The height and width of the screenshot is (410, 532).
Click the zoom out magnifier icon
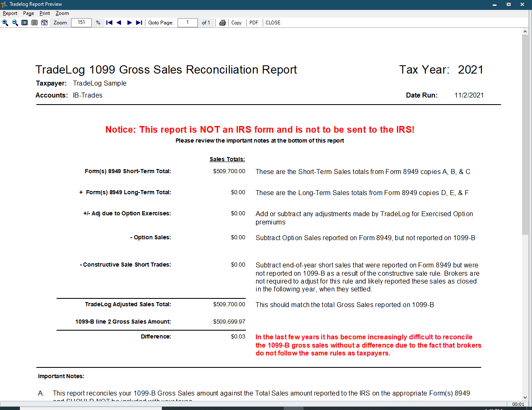15,23
